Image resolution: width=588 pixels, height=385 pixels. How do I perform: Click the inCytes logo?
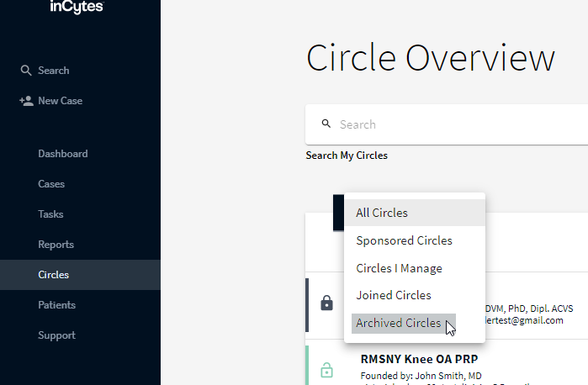pyautogui.click(x=77, y=8)
